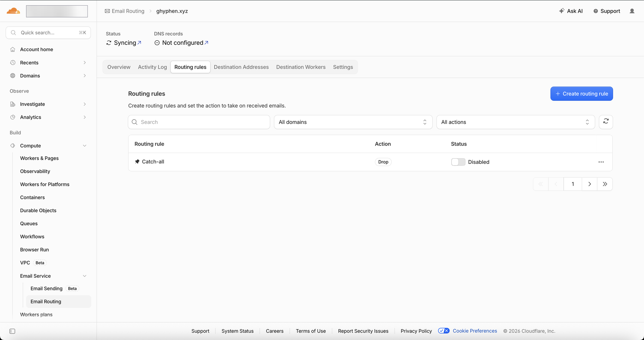Go to Email Sending in the sidebar
Image resolution: width=644 pixels, height=340 pixels.
click(x=47, y=288)
